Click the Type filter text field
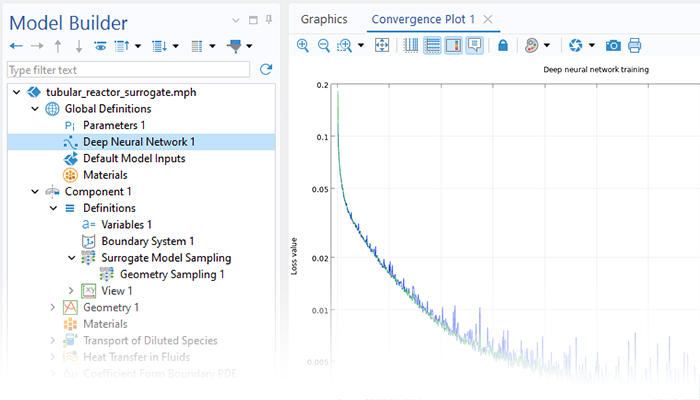 (x=129, y=70)
